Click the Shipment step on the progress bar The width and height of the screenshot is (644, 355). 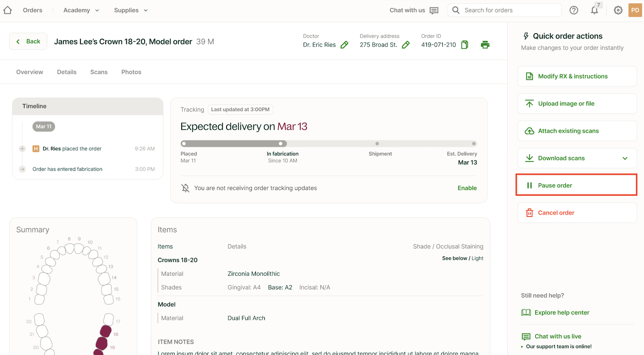pyautogui.click(x=377, y=144)
